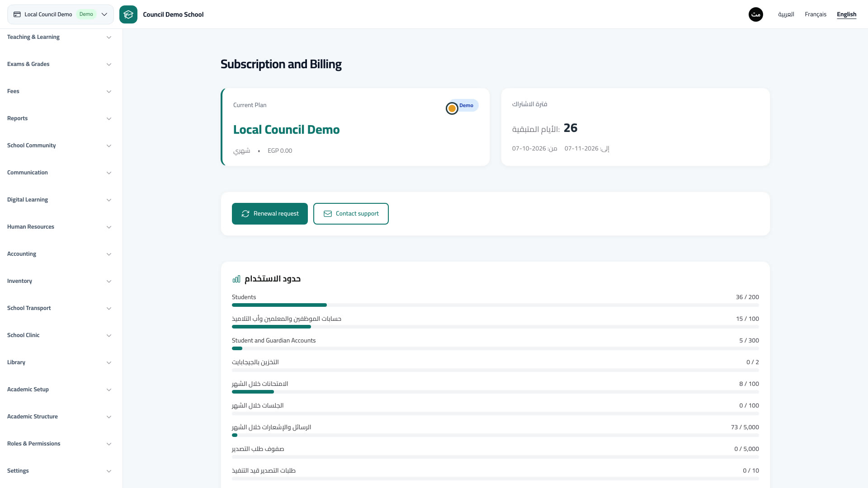868x488 pixels.
Task: Expand the Fees sidebar section
Action: coord(59,91)
